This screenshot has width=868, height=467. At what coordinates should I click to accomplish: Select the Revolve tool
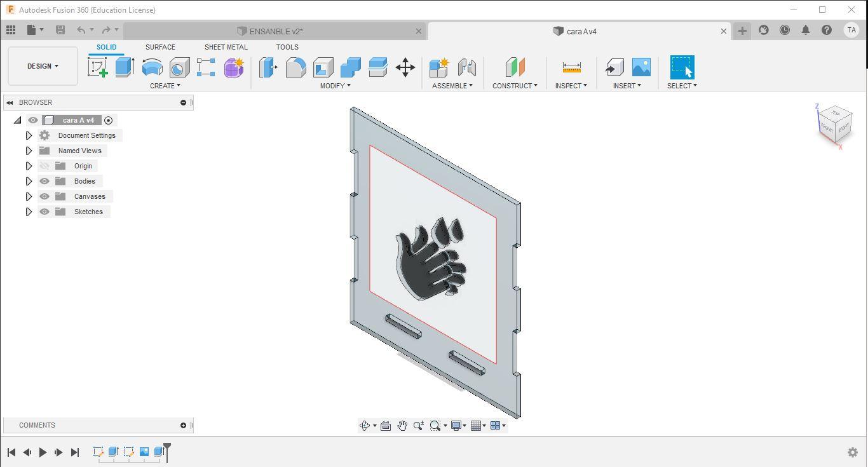point(152,67)
